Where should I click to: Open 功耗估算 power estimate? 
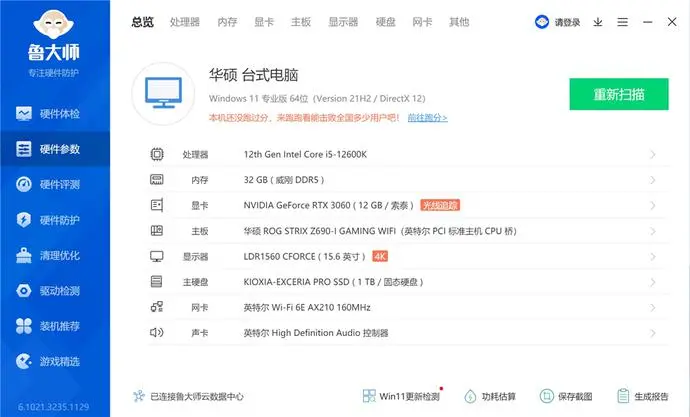[490, 396]
